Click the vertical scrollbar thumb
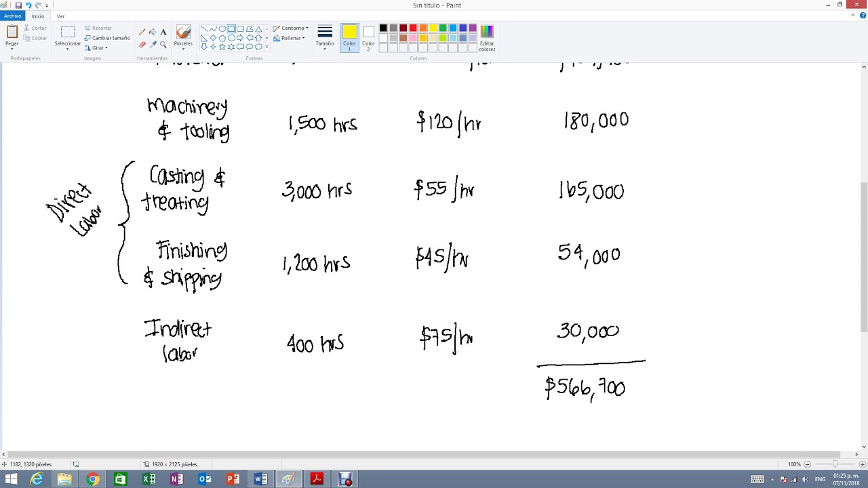Image resolution: width=868 pixels, height=488 pixels. pyautogui.click(x=864, y=258)
